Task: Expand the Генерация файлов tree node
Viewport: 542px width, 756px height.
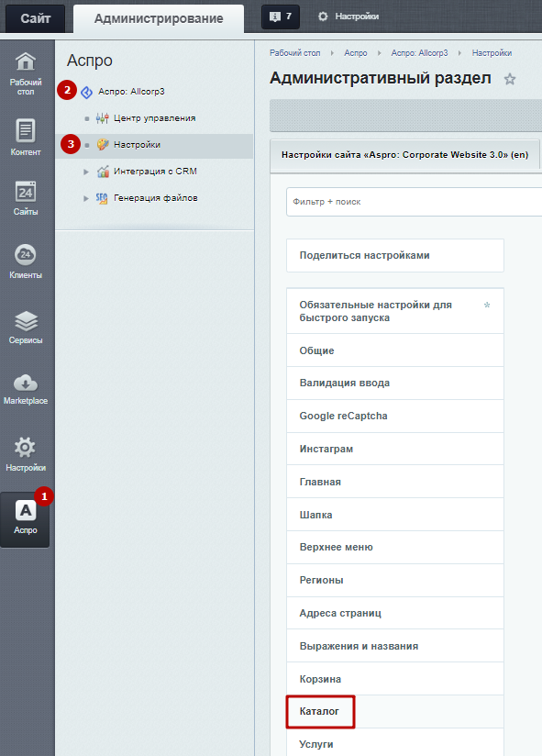Action: (86, 198)
